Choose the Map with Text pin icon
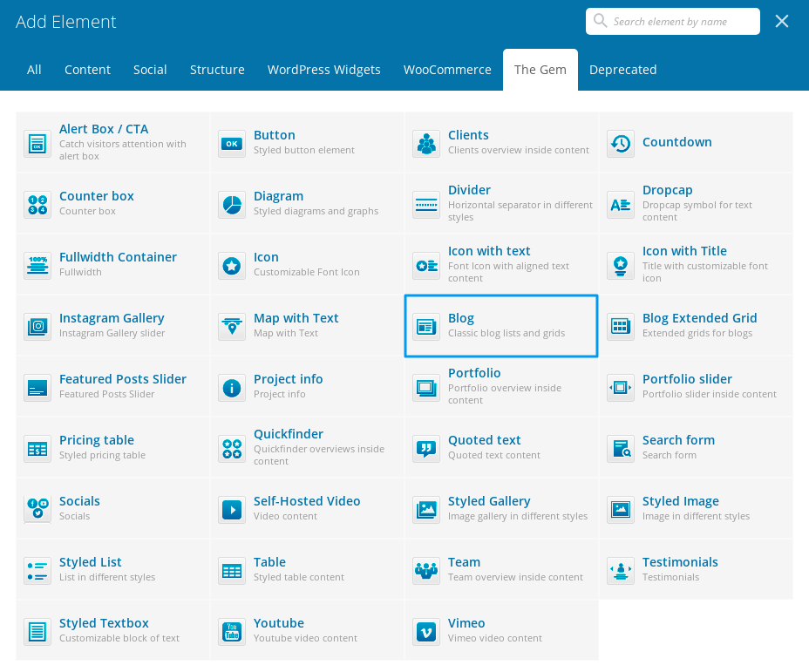 232,327
